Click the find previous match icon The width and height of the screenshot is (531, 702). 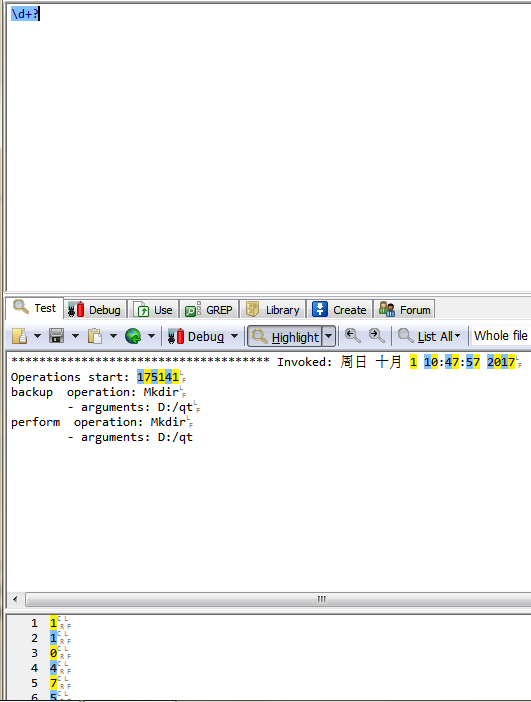point(353,336)
